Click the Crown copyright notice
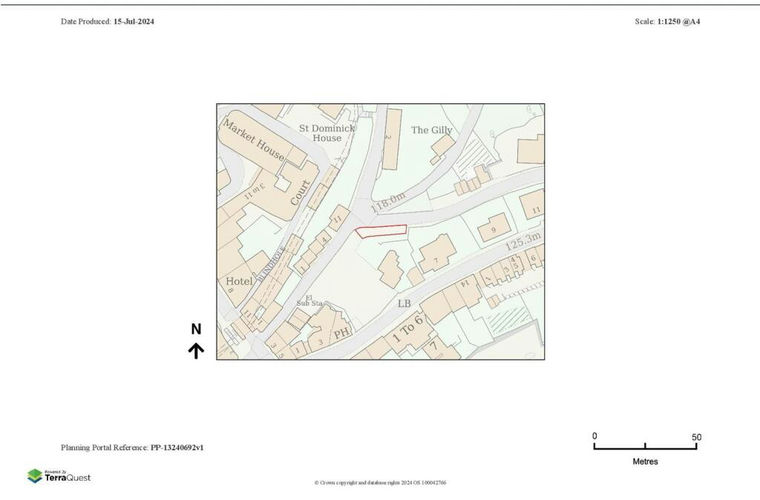The image size is (760, 500). (380, 483)
